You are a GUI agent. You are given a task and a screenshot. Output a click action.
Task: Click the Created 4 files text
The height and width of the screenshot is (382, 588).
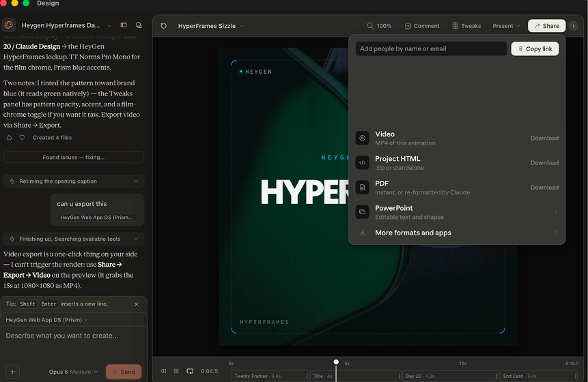tap(52, 137)
